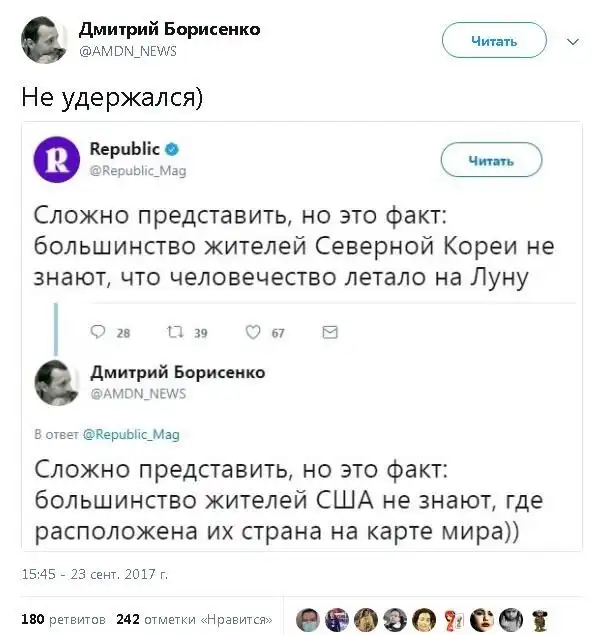Click the reply speech bubble icon
The width and height of the screenshot is (600, 635).
pos(97,332)
